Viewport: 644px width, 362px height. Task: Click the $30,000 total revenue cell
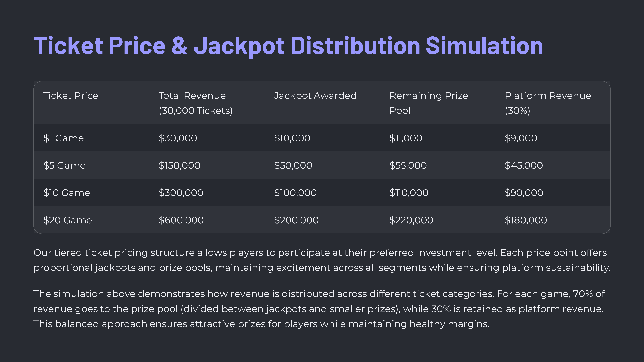(x=178, y=138)
